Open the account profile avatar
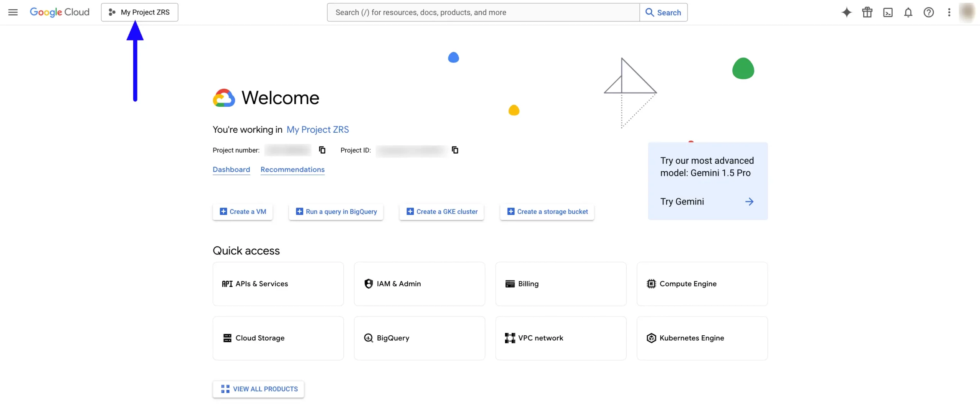Image resolution: width=980 pixels, height=408 pixels. 967,12
